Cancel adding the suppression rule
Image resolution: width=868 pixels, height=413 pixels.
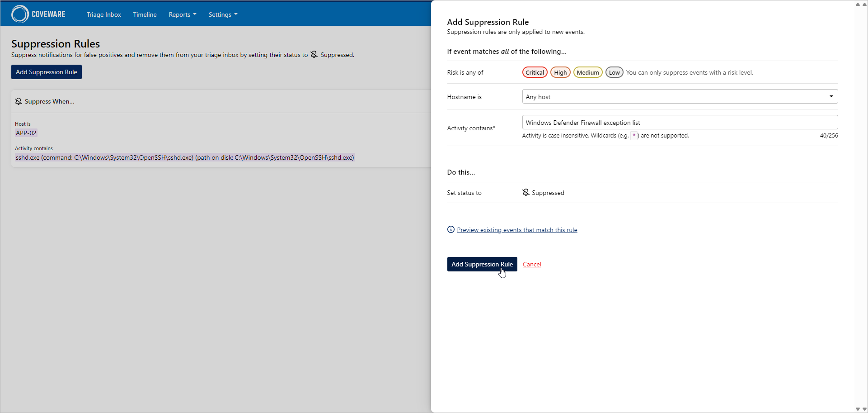click(532, 264)
